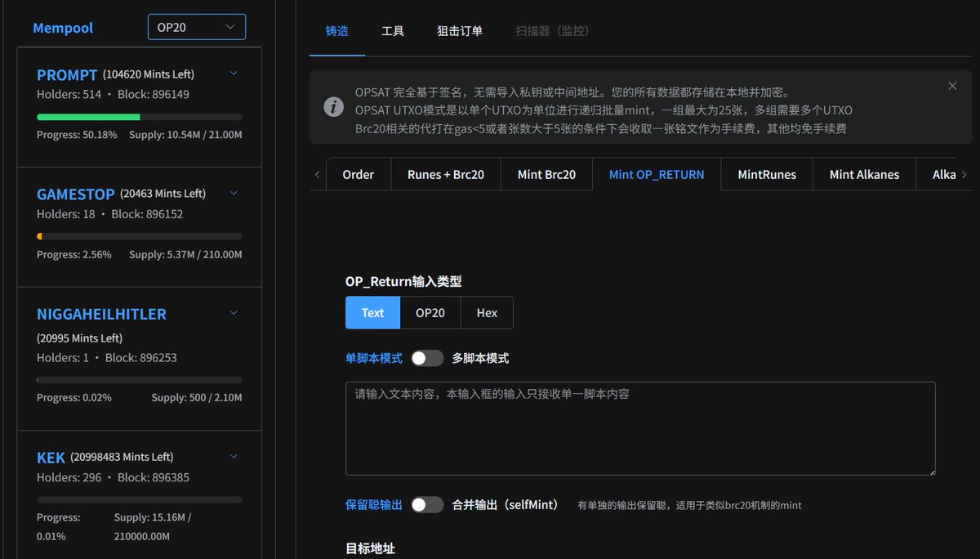Switch to the 铸造 tab
The image size is (980, 559).
[x=336, y=31]
